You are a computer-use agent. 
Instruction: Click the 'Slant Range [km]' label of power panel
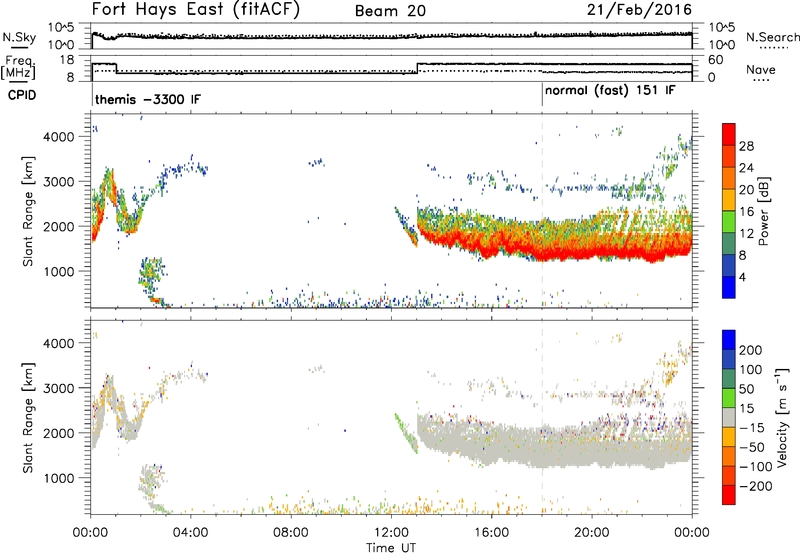(x=28, y=211)
